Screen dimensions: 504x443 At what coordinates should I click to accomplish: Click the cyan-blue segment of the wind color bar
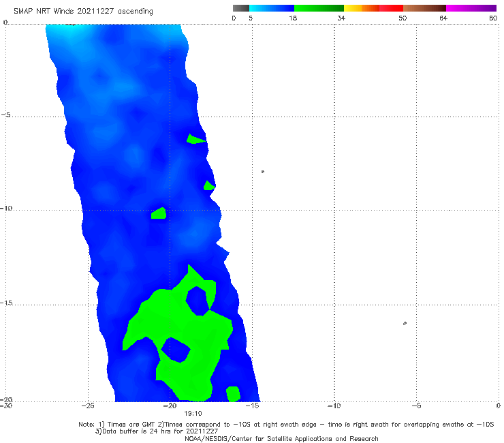[x=272, y=8]
